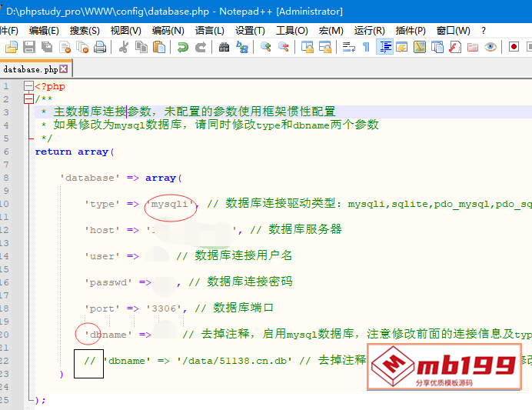Screen dimensions: 532x410
Task: Collapse the <?php fold marker on line 1
Action: coord(28,86)
